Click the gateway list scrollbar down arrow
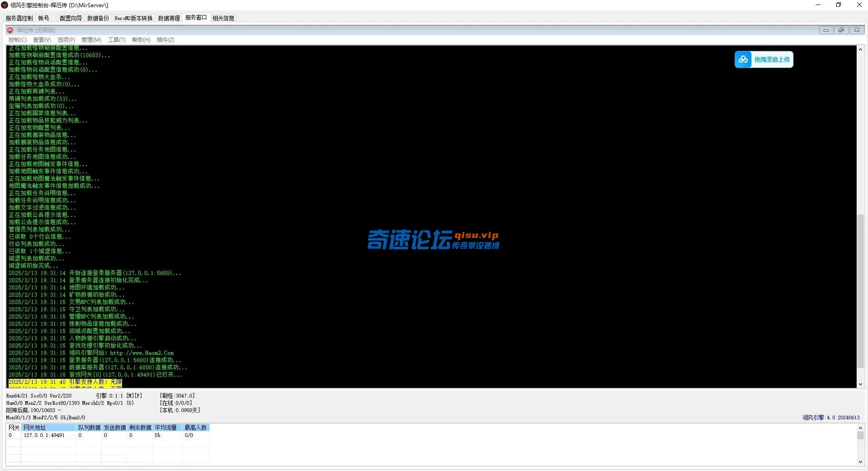 [x=860, y=462]
